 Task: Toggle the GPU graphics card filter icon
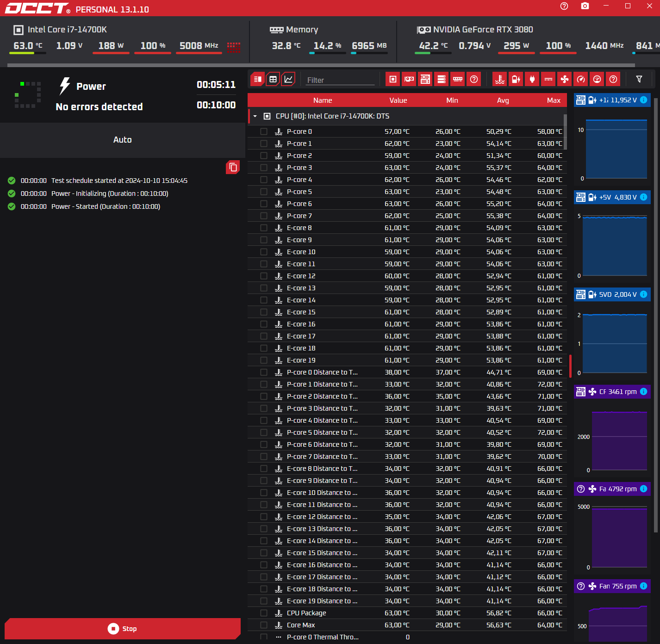tap(409, 79)
